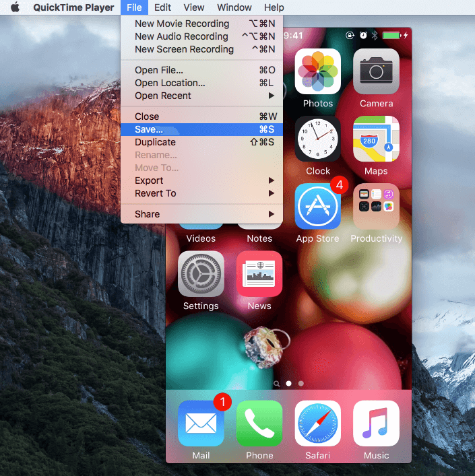Click the Apple menu logo
The height and width of the screenshot is (476, 475).
click(14, 7)
